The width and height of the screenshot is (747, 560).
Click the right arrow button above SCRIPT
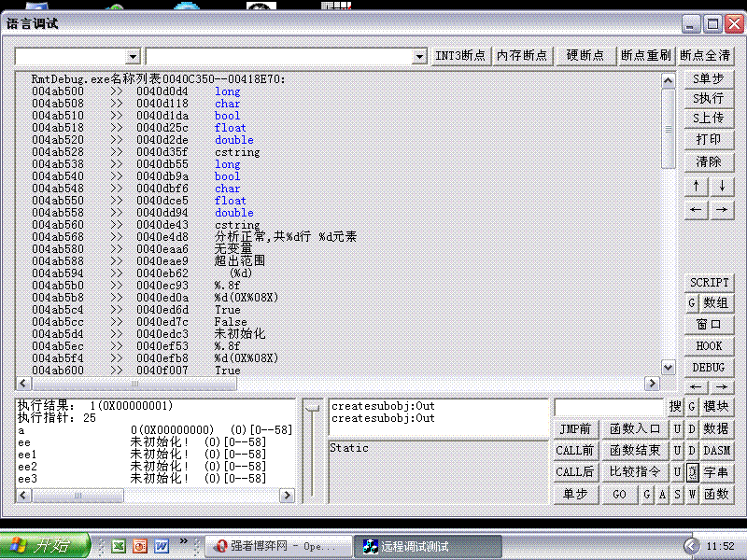coord(722,209)
